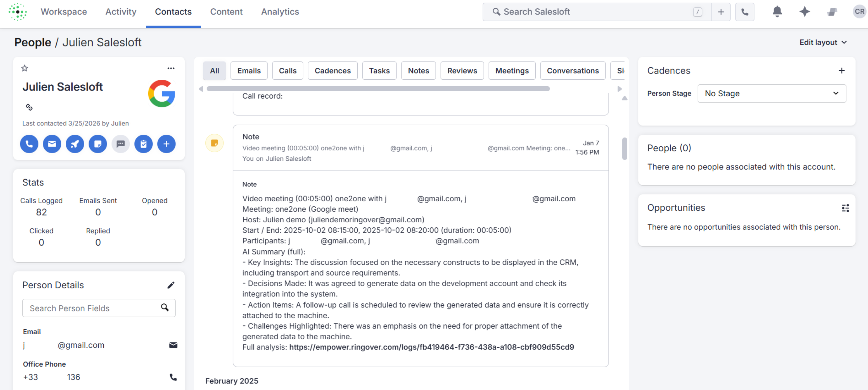Edit Person Details with pencil icon

point(171,285)
